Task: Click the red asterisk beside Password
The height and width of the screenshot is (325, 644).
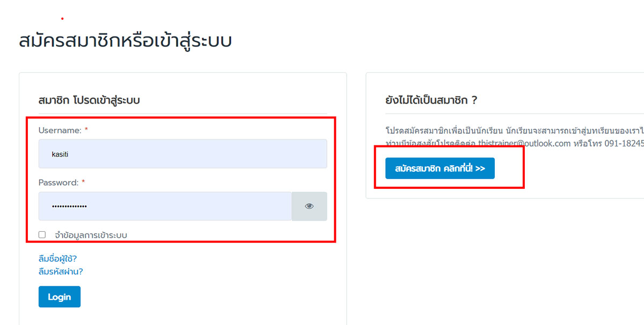Action: (x=83, y=182)
